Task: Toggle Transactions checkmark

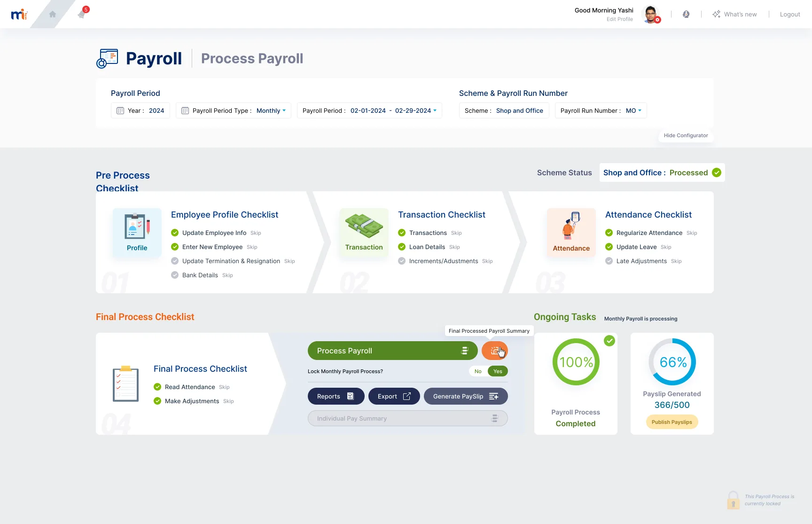Action: pos(402,233)
